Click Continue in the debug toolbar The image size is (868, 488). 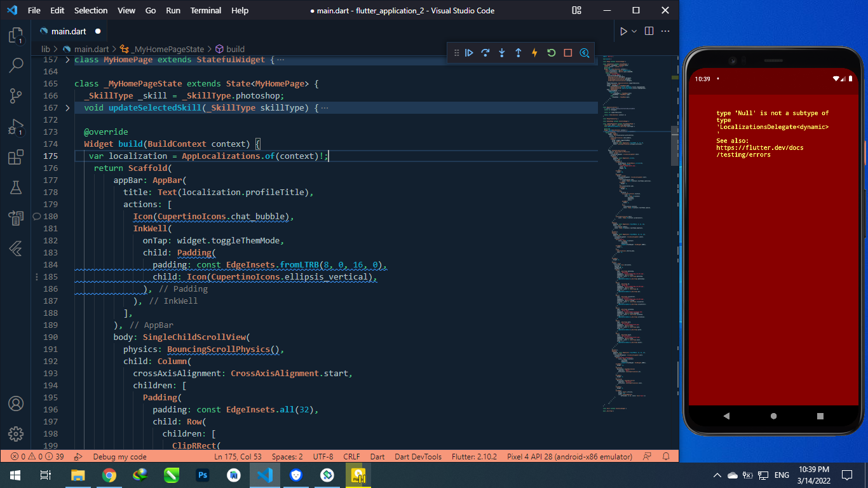[x=469, y=53]
